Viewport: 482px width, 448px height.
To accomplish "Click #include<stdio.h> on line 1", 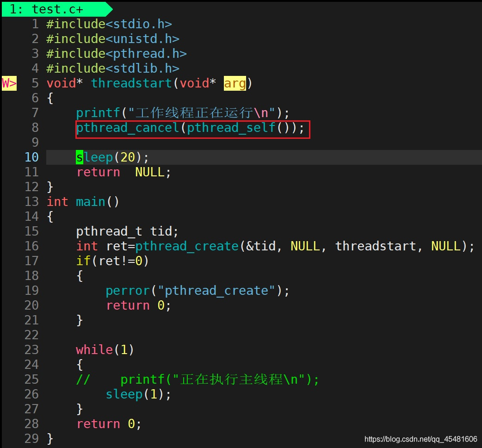I will [x=109, y=24].
